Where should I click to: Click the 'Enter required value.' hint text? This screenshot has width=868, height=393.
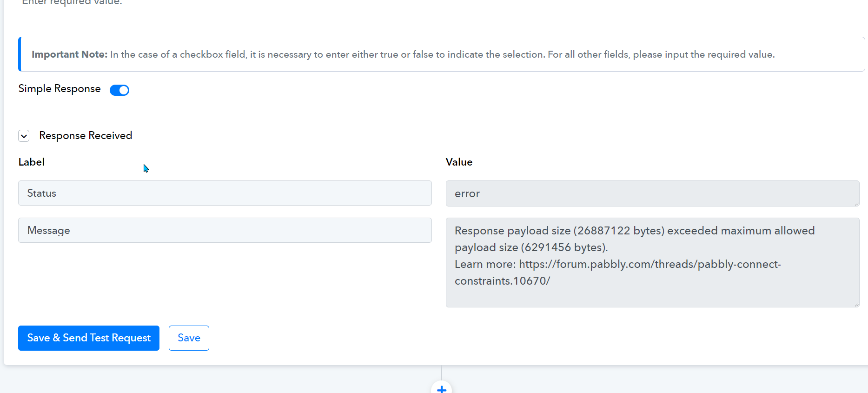[72, 2]
